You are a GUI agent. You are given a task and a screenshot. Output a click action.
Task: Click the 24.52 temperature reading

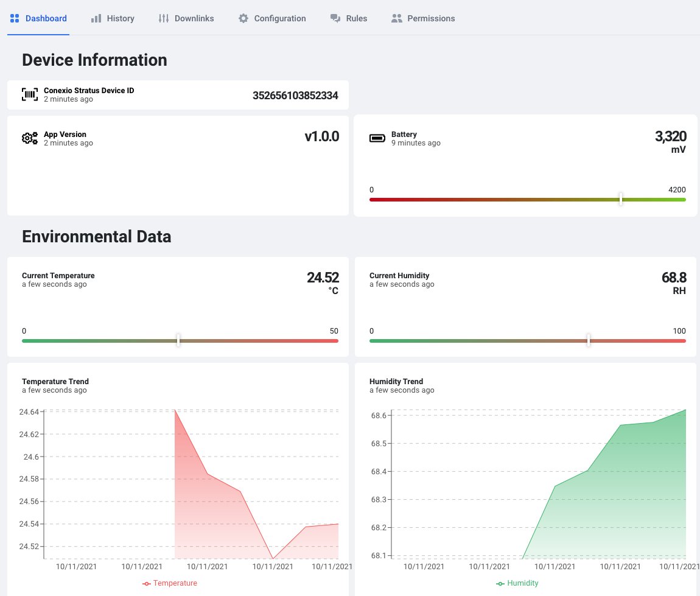(x=323, y=278)
